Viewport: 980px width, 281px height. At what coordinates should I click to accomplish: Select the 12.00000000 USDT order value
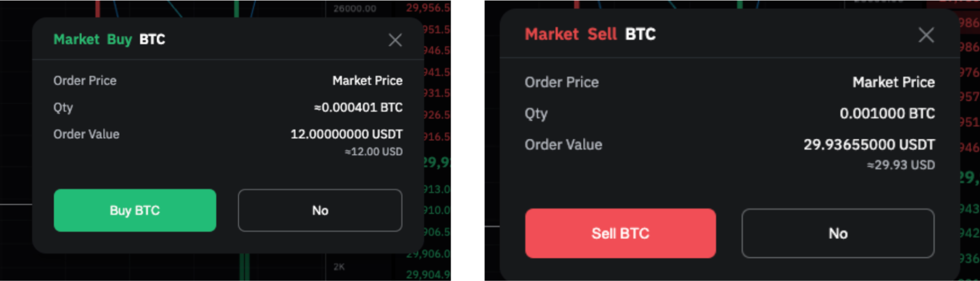[347, 134]
